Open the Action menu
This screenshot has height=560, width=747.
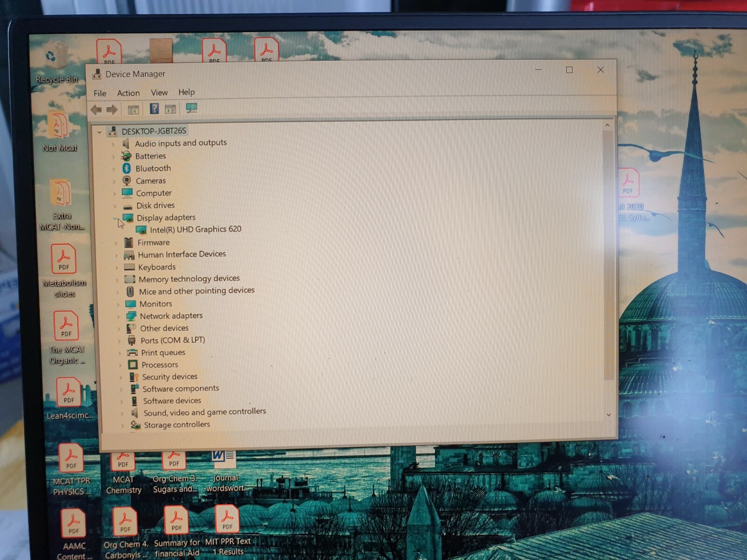128,93
